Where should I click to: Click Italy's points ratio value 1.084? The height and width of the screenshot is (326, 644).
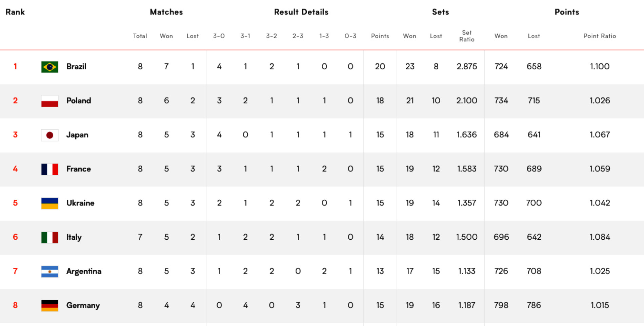(x=600, y=237)
